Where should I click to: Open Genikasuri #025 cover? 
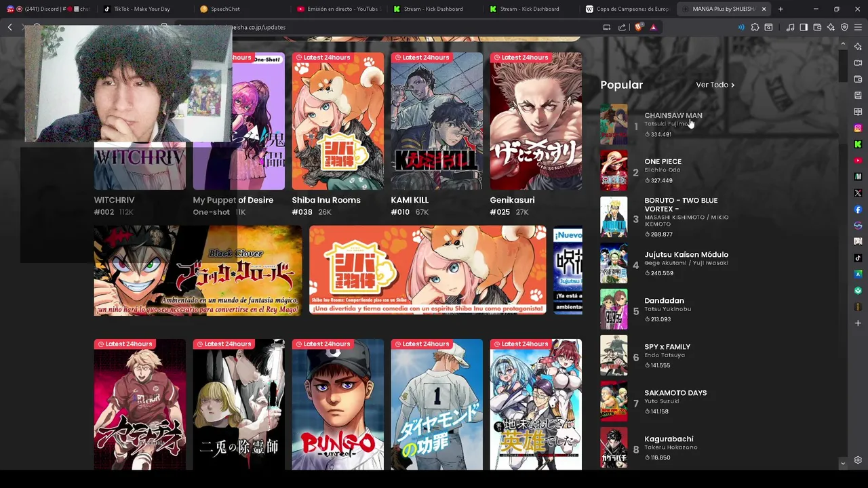pyautogui.click(x=536, y=121)
